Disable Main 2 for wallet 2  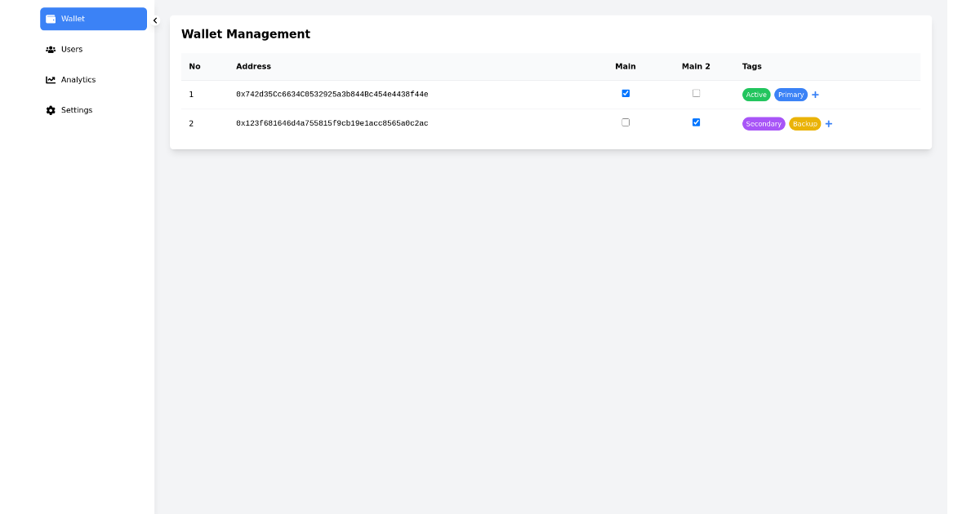click(696, 122)
